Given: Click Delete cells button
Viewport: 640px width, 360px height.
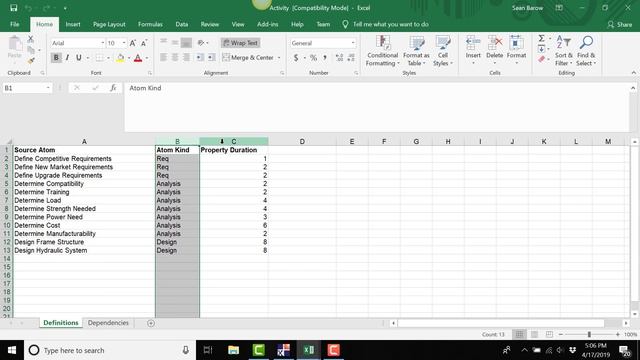Looking at the screenshot, I should 495,51.
